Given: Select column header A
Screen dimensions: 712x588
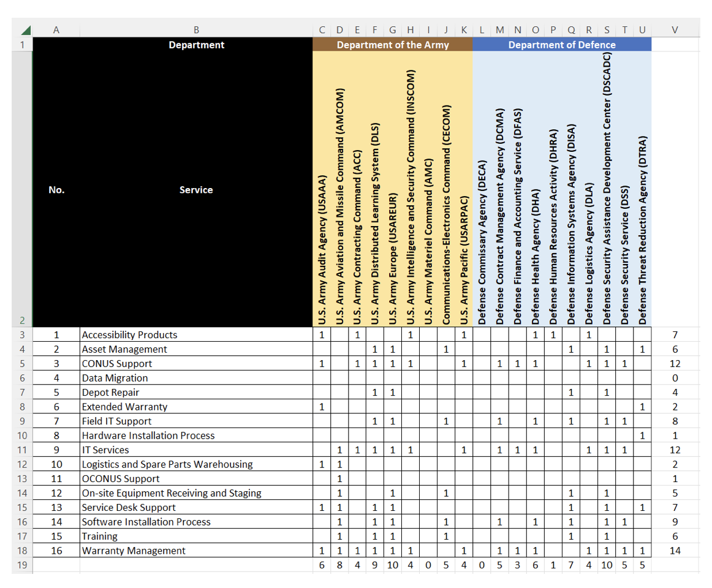Looking at the screenshot, I should [56, 30].
